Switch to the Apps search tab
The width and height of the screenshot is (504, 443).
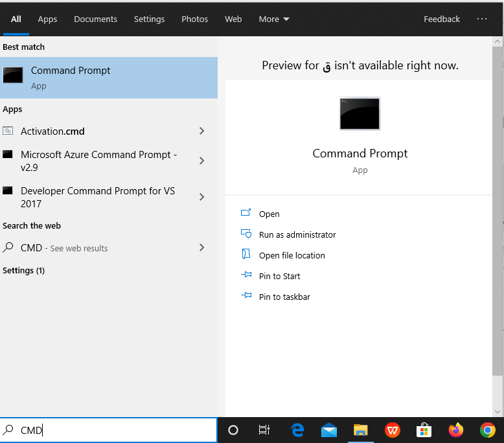tap(47, 19)
